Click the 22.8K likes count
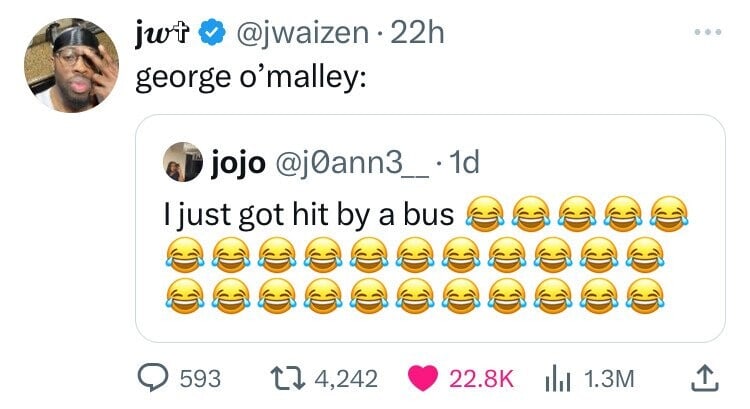Viewport: 750px width, 409px height. click(x=481, y=379)
